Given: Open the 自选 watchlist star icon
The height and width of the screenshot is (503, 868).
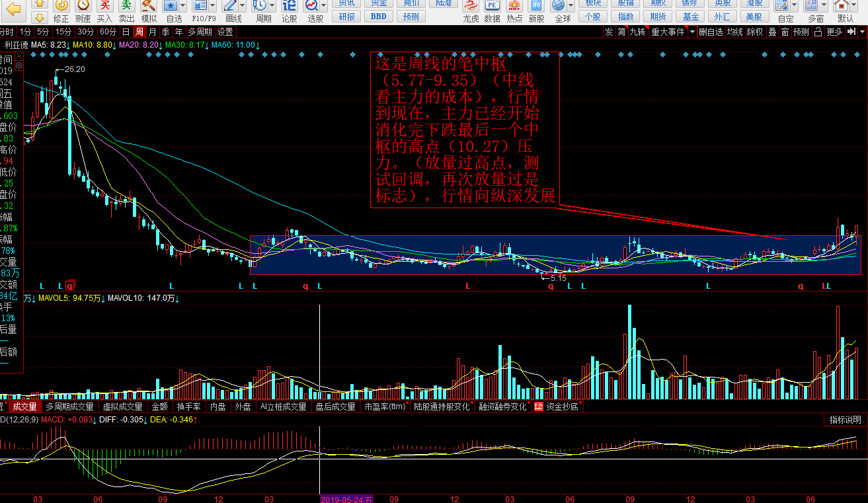Looking at the screenshot, I should (170, 5).
